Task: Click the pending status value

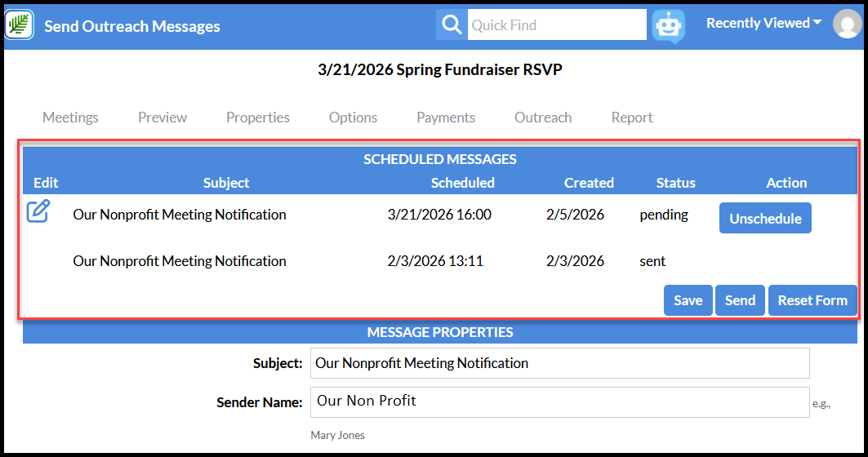Action: tap(664, 215)
